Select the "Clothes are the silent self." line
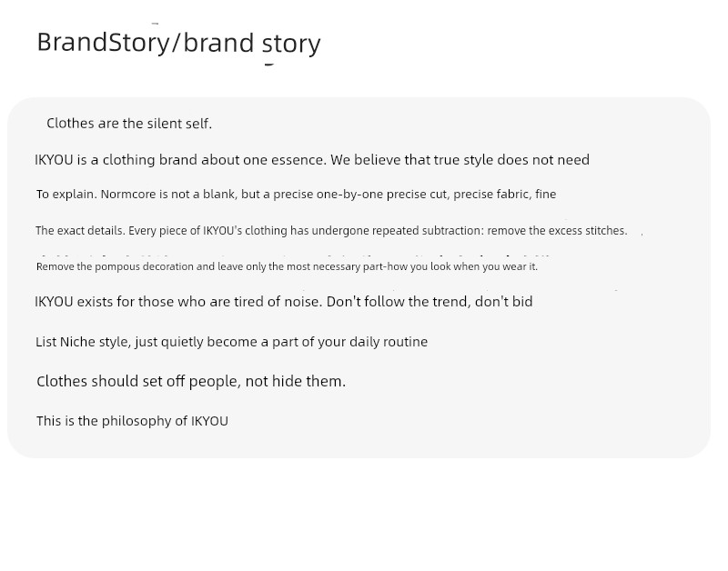The image size is (728, 571). [x=129, y=124]
